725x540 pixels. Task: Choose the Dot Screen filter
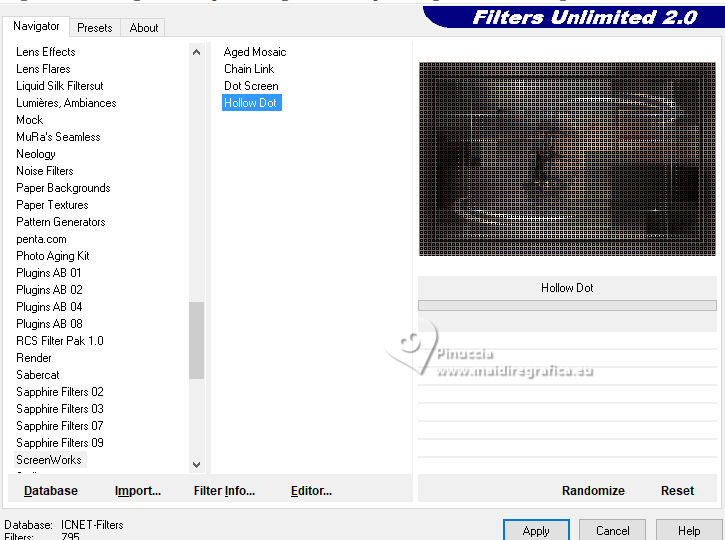click(x=251, y=86)
